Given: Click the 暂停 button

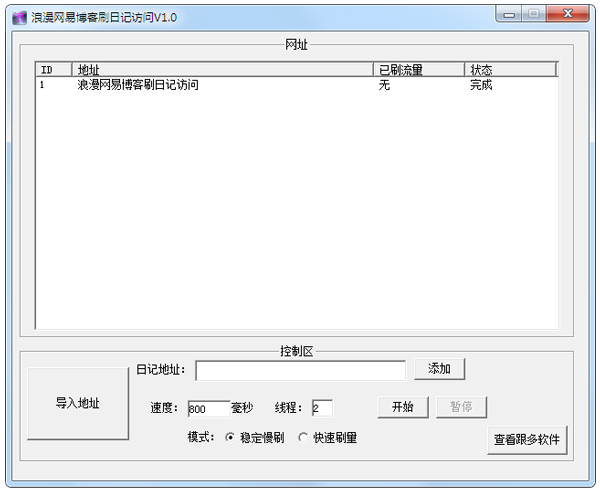Looking at the screenshot, I should click(461, 407).
